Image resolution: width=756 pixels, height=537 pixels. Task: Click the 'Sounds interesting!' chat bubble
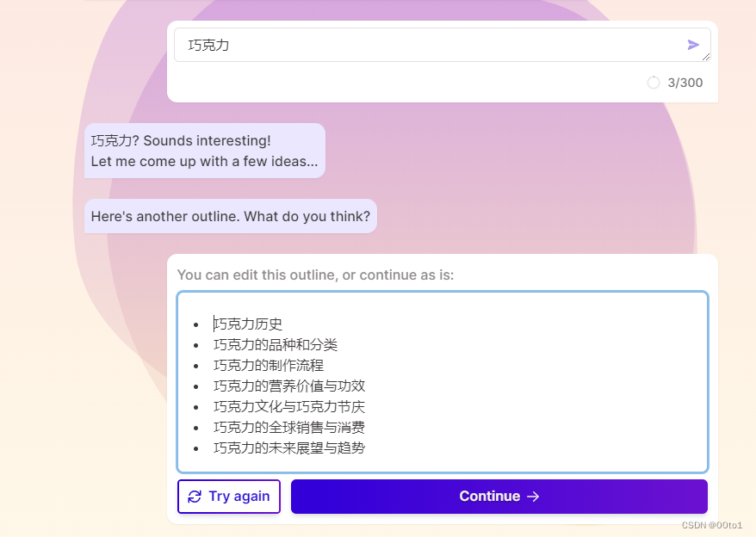205,151
